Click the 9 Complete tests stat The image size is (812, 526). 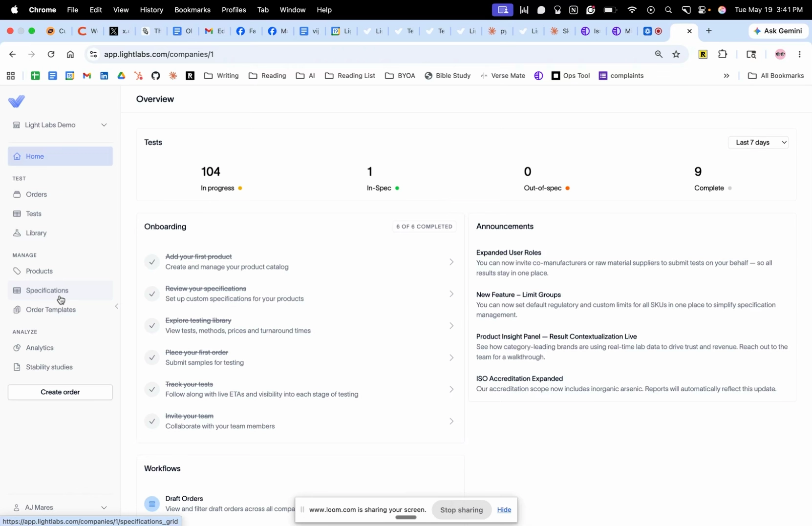pos(713,178)
